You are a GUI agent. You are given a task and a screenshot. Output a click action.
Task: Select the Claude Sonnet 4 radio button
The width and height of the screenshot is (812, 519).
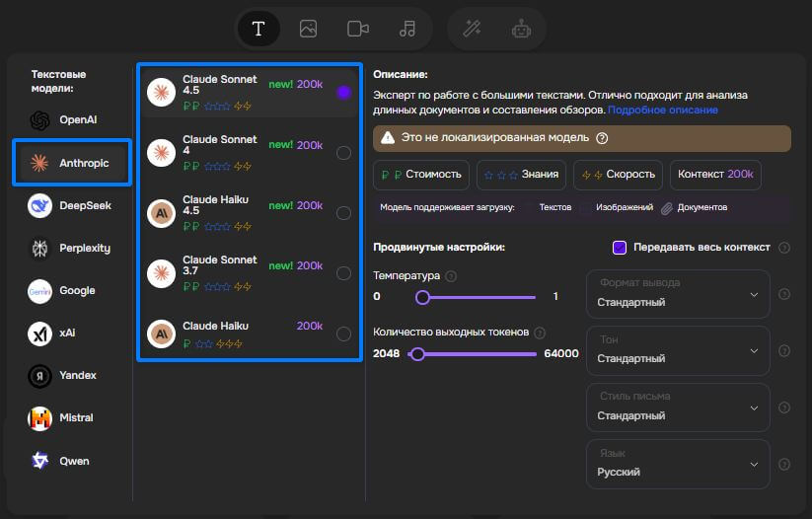pos(343,153)
